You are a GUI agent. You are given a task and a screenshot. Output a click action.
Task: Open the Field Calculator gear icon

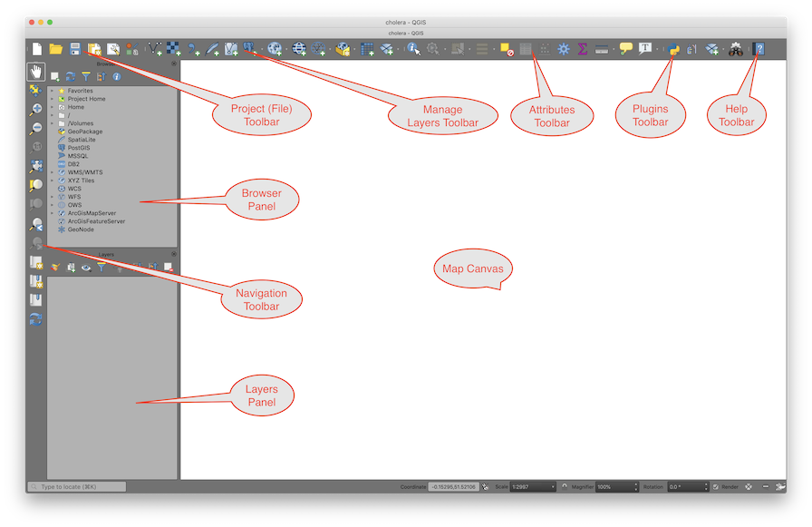(x=564, y=49)
